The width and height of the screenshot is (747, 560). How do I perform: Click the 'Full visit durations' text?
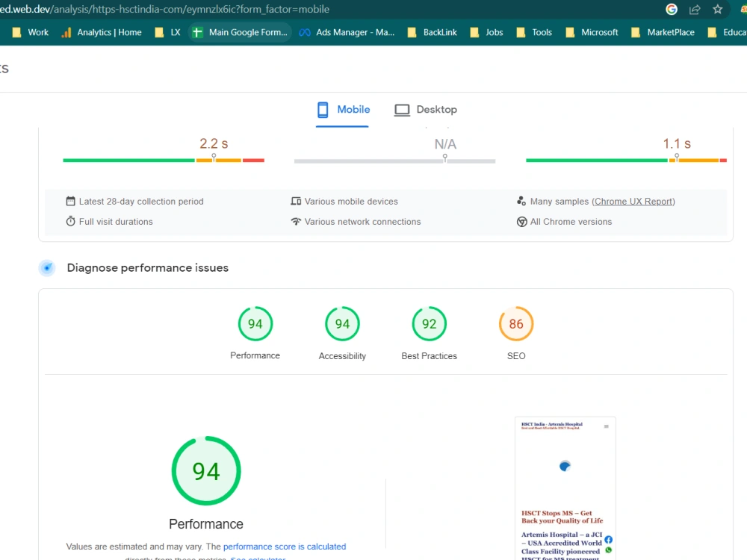click(x=116, y=222)
